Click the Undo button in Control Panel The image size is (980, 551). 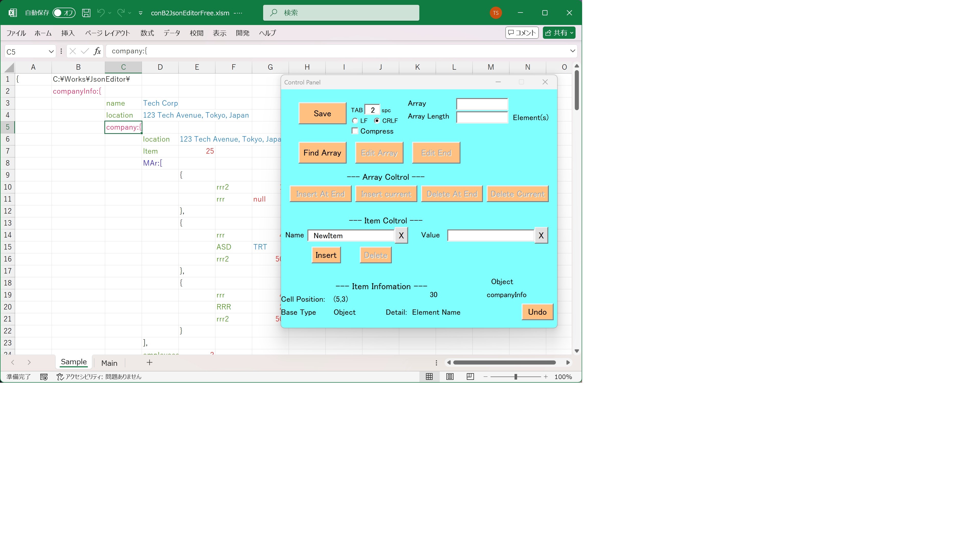(x=537, y=312)
